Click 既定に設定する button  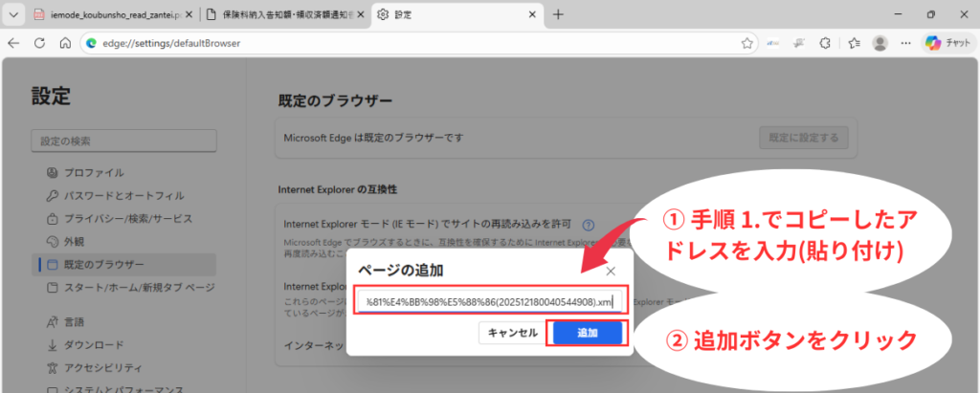(804, 138)
